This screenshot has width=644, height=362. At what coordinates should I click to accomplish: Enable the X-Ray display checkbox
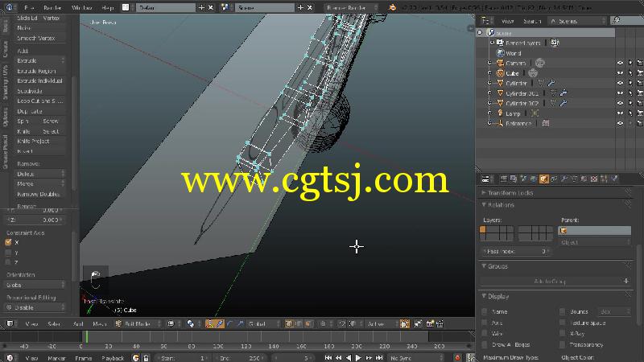click(562, 334)
